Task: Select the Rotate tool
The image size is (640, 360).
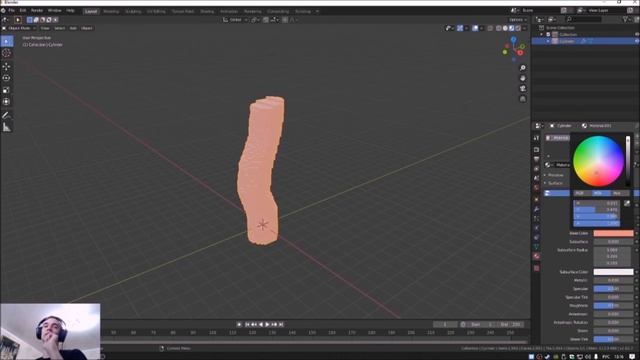Action: [7, 78]
